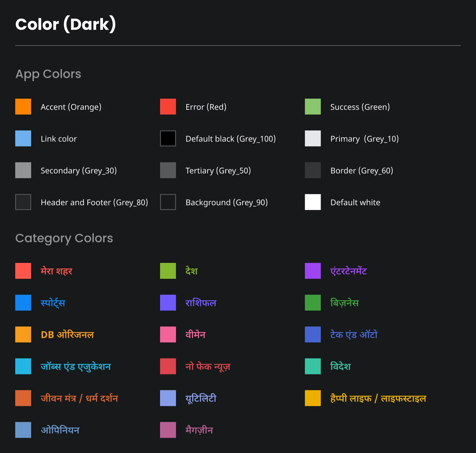Screen dimensions: 476x453
Task: Click the ओपिनियन steel blue swatch
Action: 23,430
